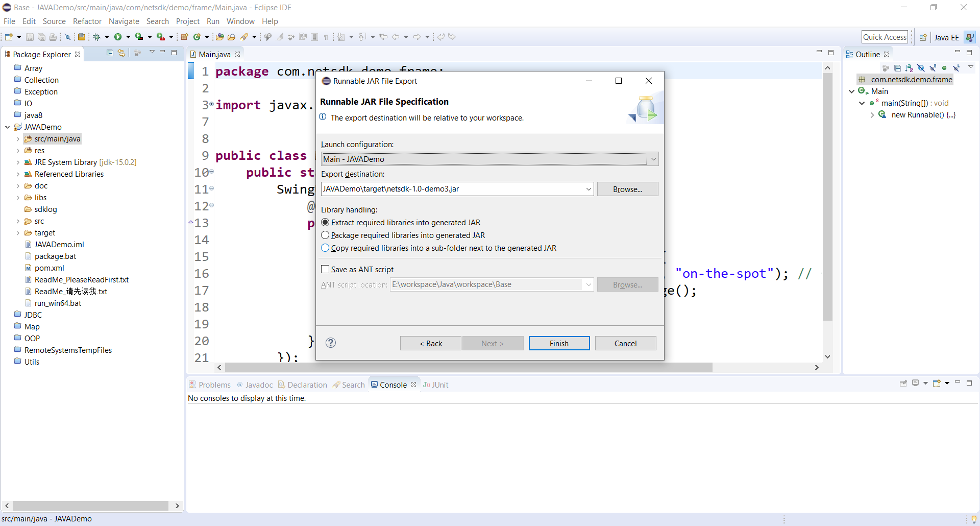Toggle Hide Non-Public Members in Outline

tap(944, 68)
